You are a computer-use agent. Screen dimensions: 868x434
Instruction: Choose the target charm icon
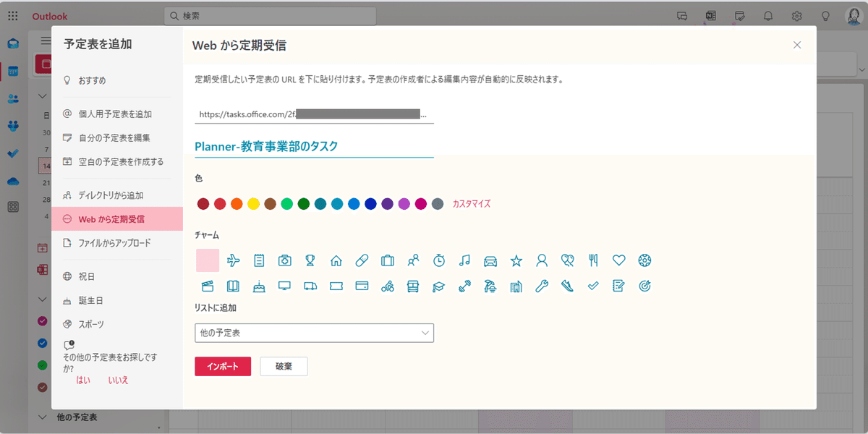(644, 286)
